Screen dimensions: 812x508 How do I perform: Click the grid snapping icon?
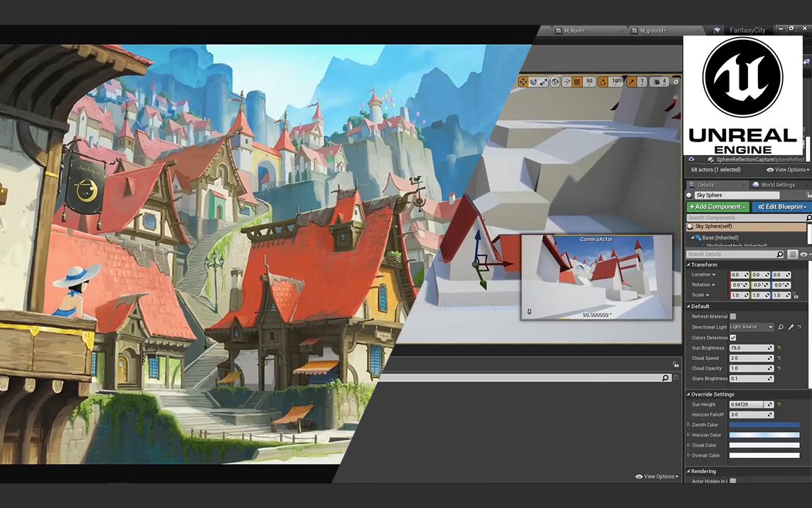click(x=577, y=81)
